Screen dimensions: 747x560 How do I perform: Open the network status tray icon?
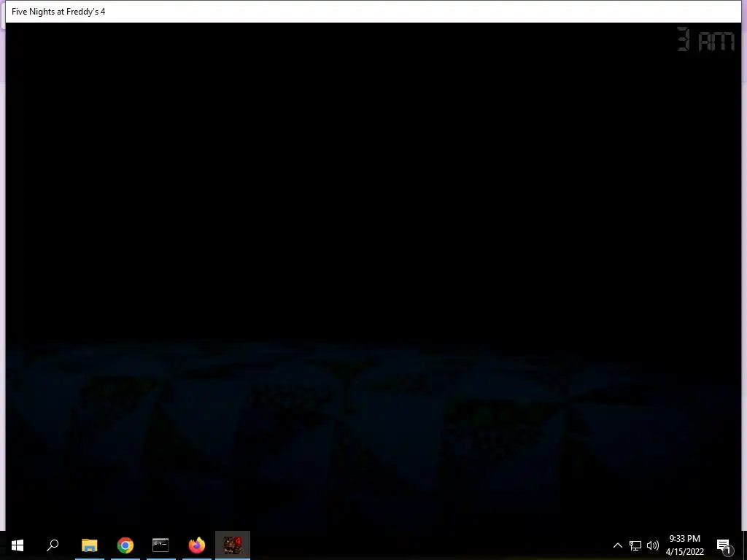pyautogui.click(x=635, y=545)
